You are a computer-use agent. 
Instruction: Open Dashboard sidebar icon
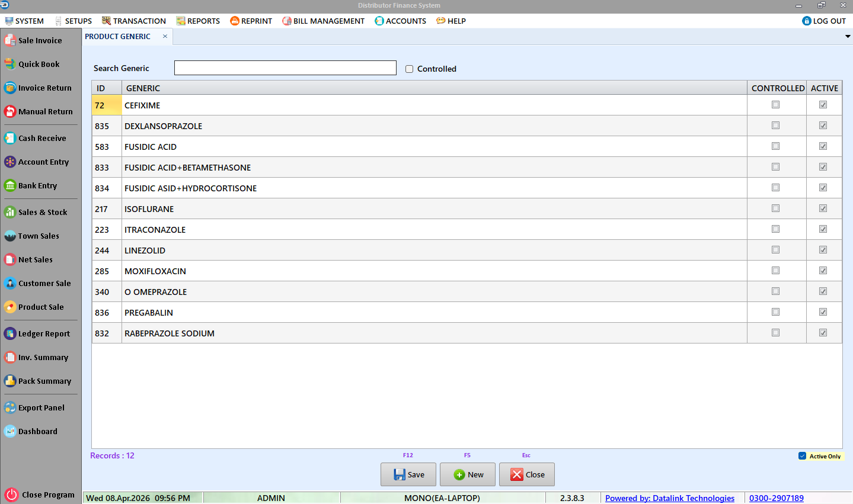9,431
